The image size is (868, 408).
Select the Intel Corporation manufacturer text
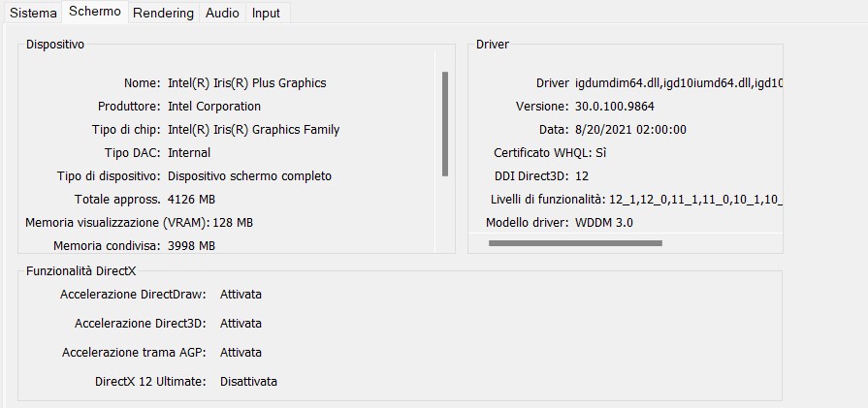click(214, 107)
